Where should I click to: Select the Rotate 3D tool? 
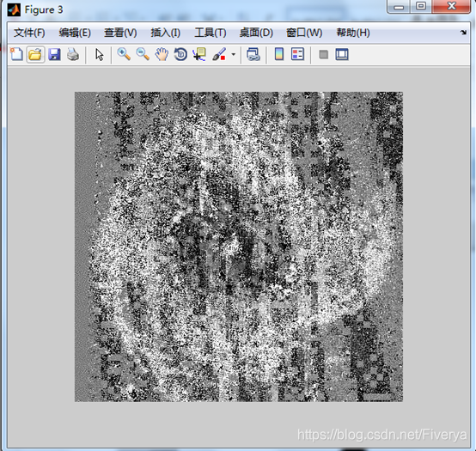tap(180, 55)
